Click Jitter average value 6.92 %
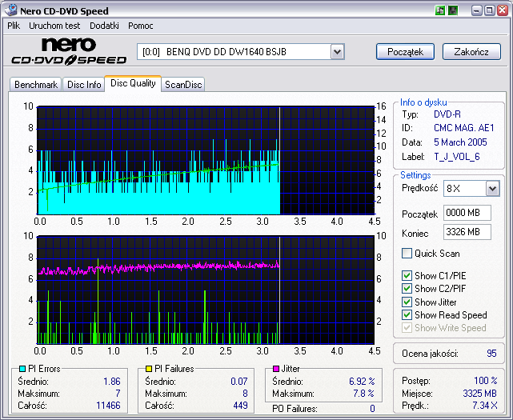The image size is (513, 420). pyautogui.click(x=362, y=382)
